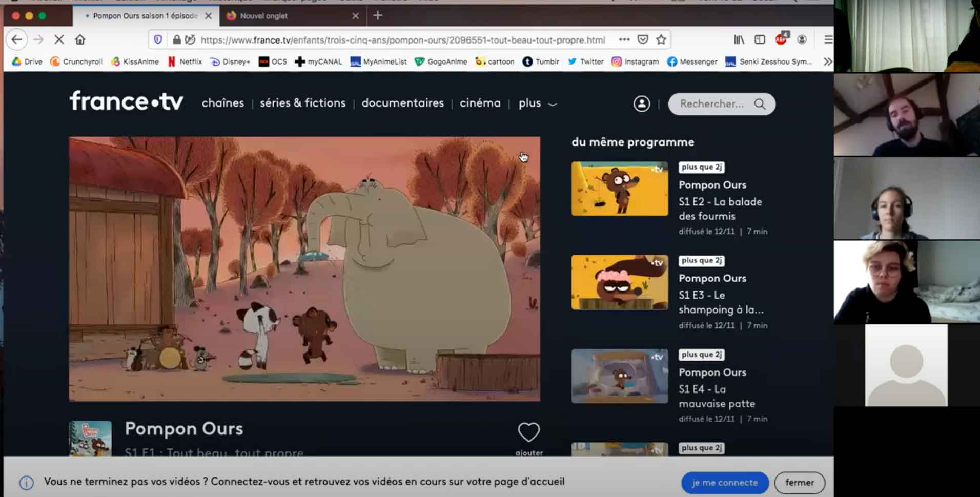Open KissAnime bookmark
Image resolution: width=980 pixels, height=497 pixels.
(135, 61)
